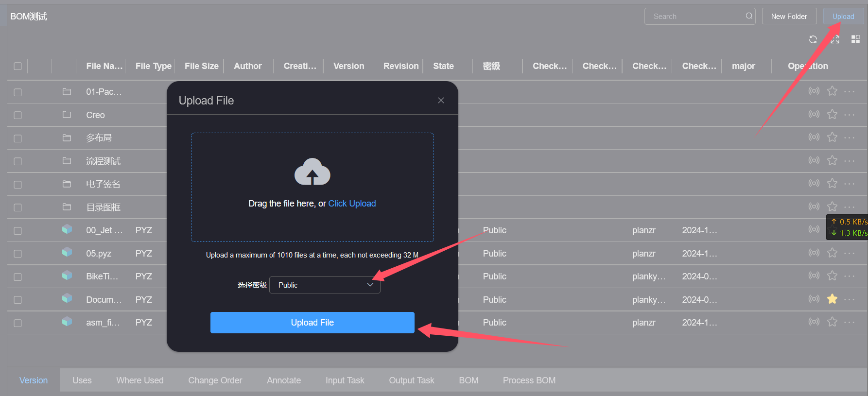The image size is (868, 396).
Task: Star the 01-Pac… folder as favorite
Action: point(832,91)
